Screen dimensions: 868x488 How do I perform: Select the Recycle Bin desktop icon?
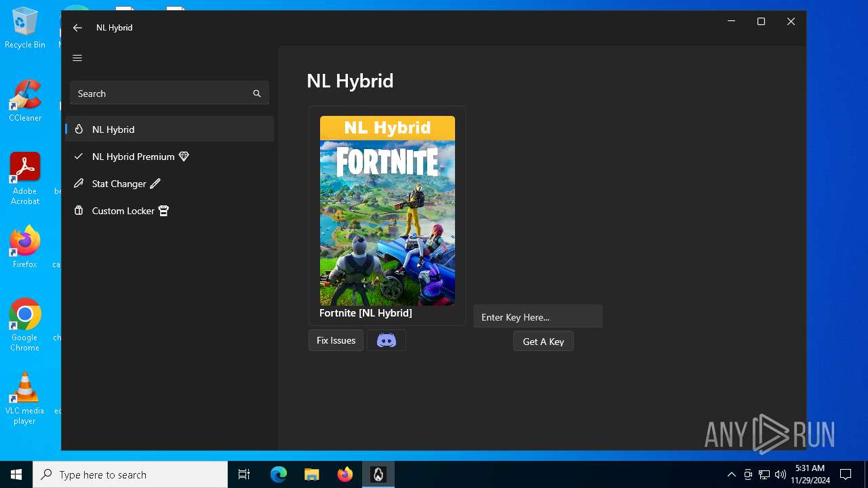(25, 28)
